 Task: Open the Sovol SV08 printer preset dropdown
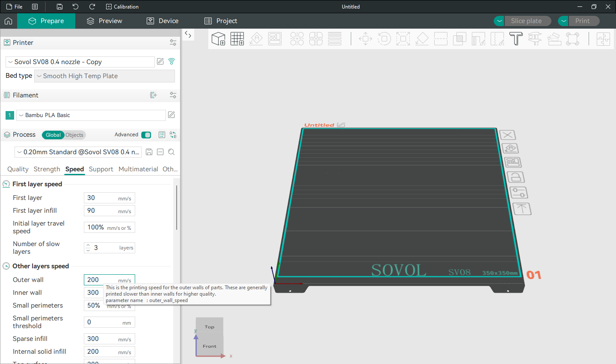tap(80, 62)
